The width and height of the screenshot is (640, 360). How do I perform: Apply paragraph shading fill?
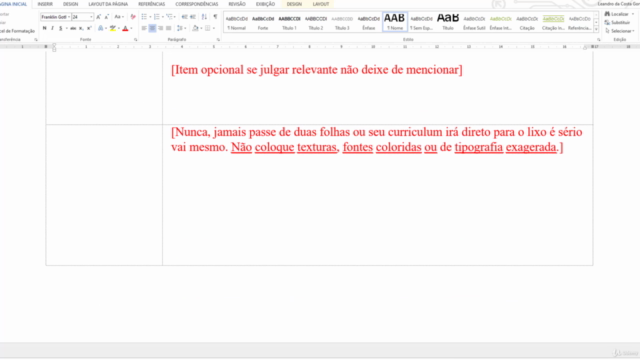coord(195,28)
